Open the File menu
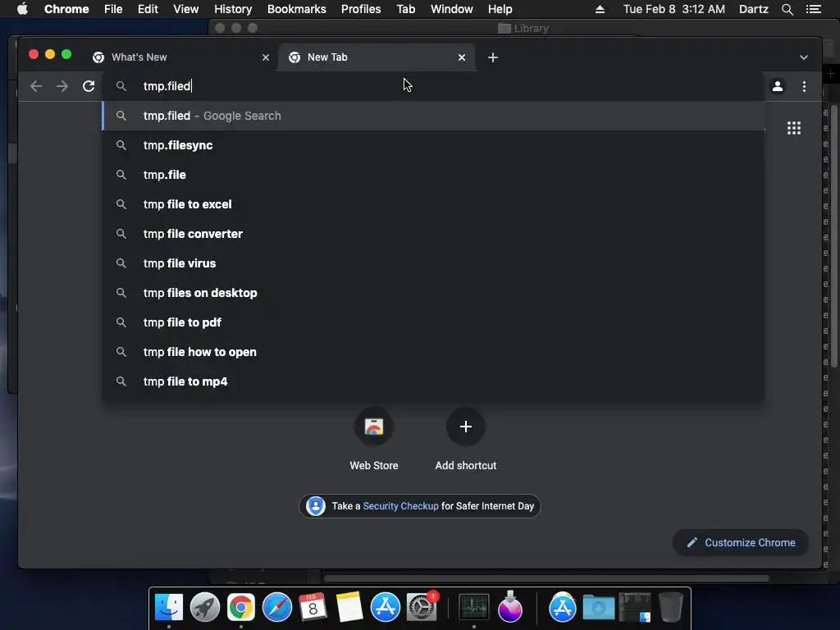840x630 pixels. point(113,9)
